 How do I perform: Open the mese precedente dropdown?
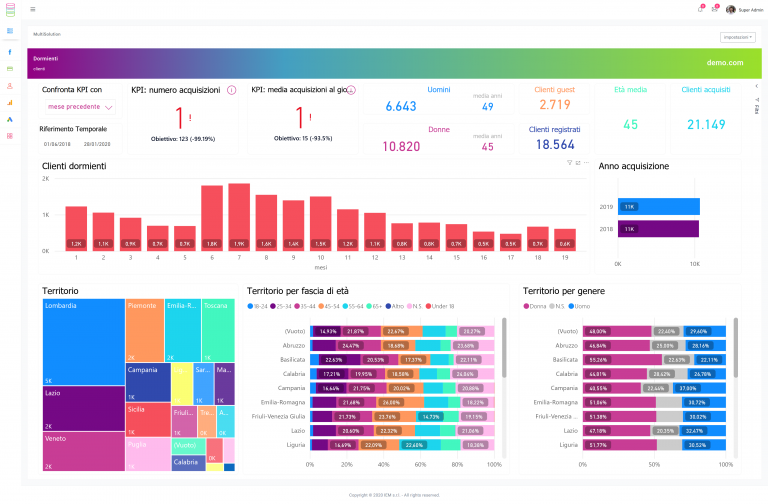(80, 107)
